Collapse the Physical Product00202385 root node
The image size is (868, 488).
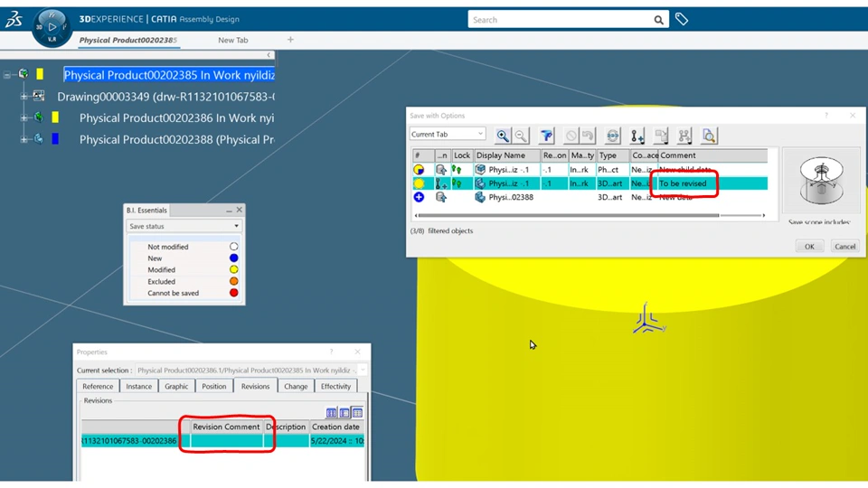coord(6,74)
